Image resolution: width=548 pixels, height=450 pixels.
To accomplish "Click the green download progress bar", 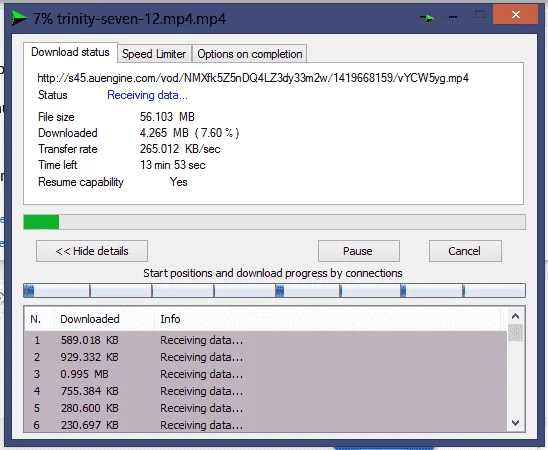I will [x=274, y=222].
